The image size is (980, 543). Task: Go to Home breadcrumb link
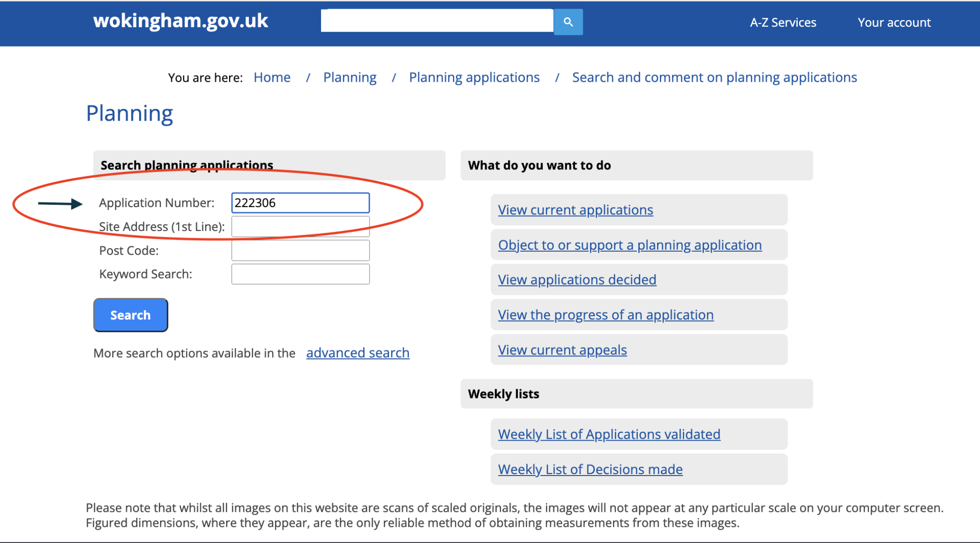tap(272, 78)
